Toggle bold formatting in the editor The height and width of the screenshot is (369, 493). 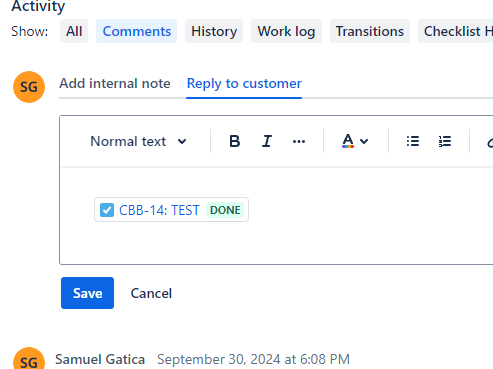pyautogui.click(x=235, y=141)
